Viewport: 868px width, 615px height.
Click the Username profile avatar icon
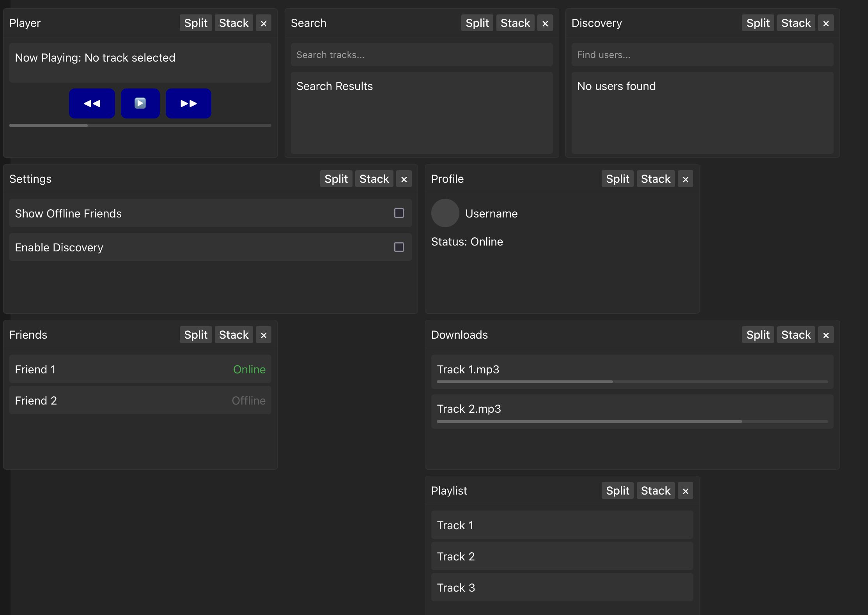[445, 213]
